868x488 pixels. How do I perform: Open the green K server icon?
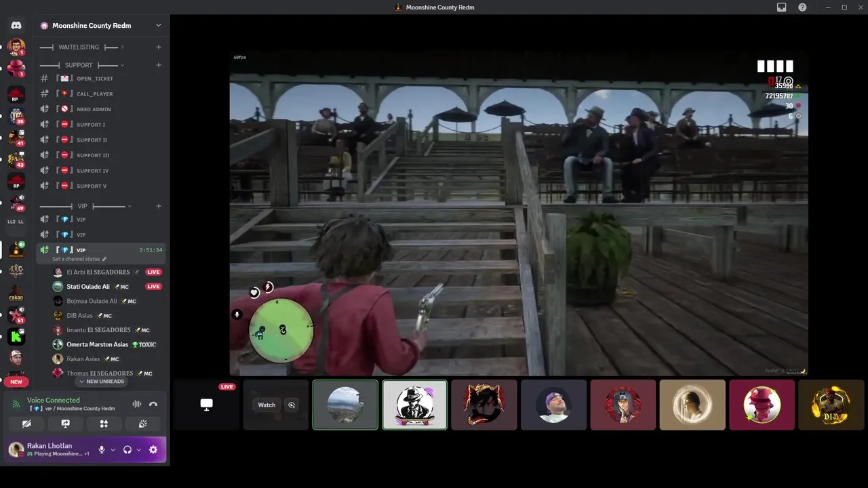tap(16, 336)
